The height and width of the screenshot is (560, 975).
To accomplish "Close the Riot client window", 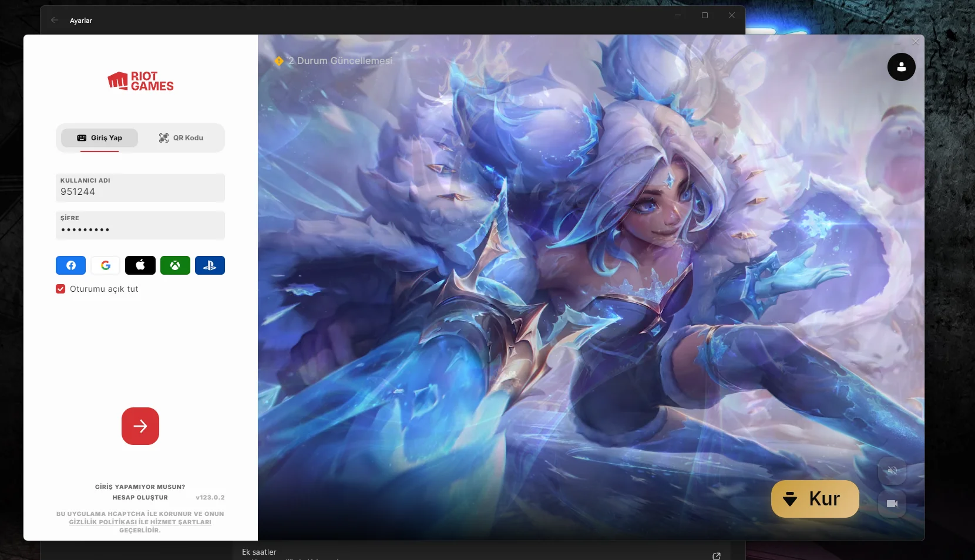I will [x=915, y=42].
